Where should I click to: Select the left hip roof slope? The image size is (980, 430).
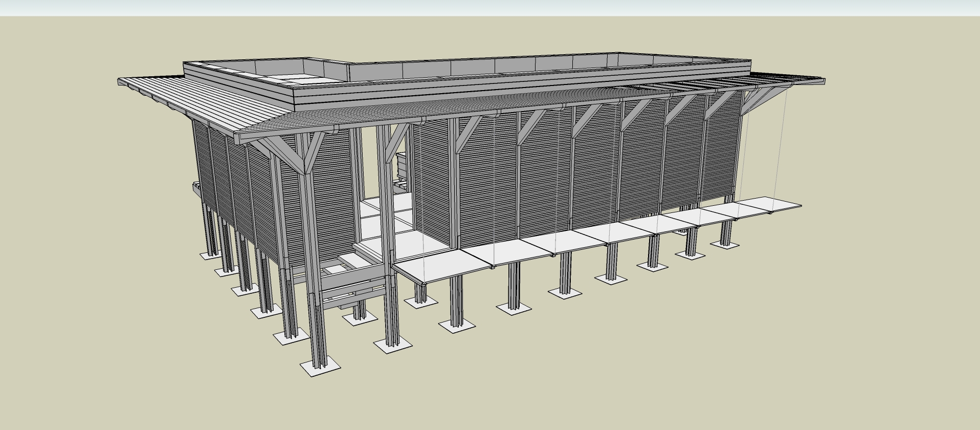pyautogui.click(x=205, y=102)
